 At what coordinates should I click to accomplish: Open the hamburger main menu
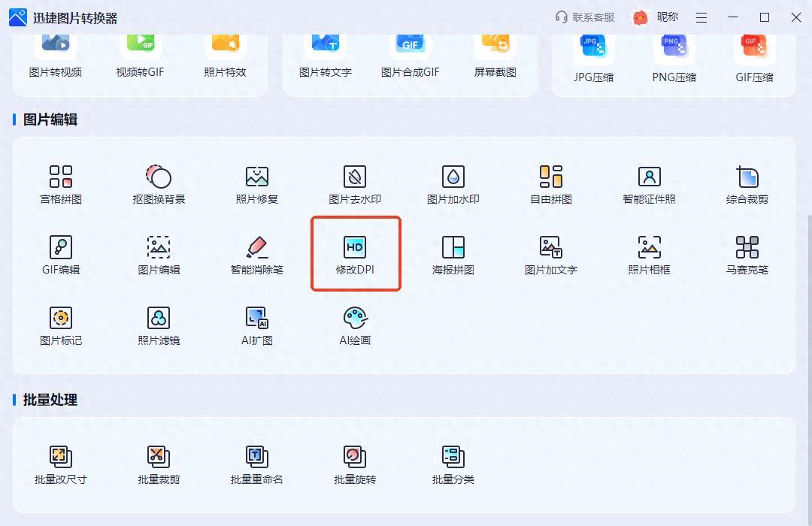(701, 17)
